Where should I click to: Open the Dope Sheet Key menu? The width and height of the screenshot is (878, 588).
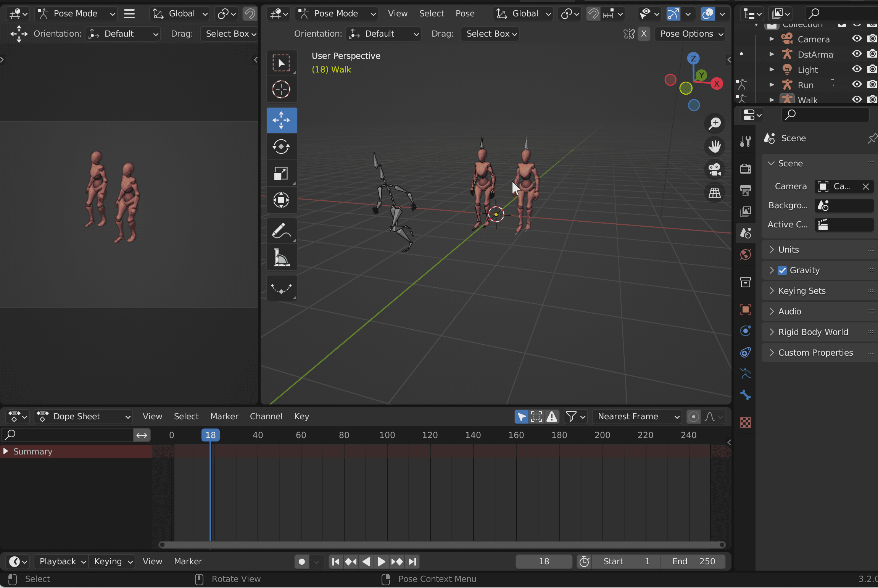point(301,417)
